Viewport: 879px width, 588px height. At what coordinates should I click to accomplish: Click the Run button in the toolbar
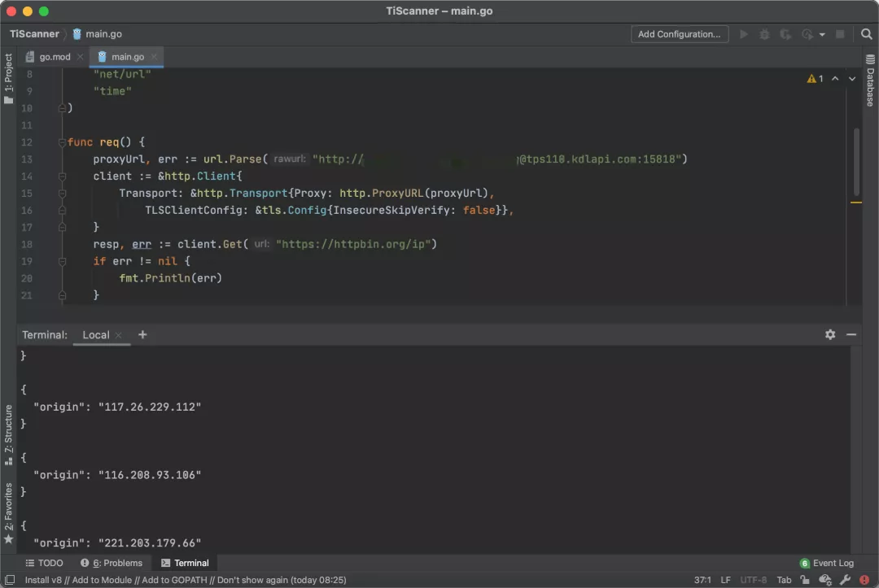(x=744, y=34)
